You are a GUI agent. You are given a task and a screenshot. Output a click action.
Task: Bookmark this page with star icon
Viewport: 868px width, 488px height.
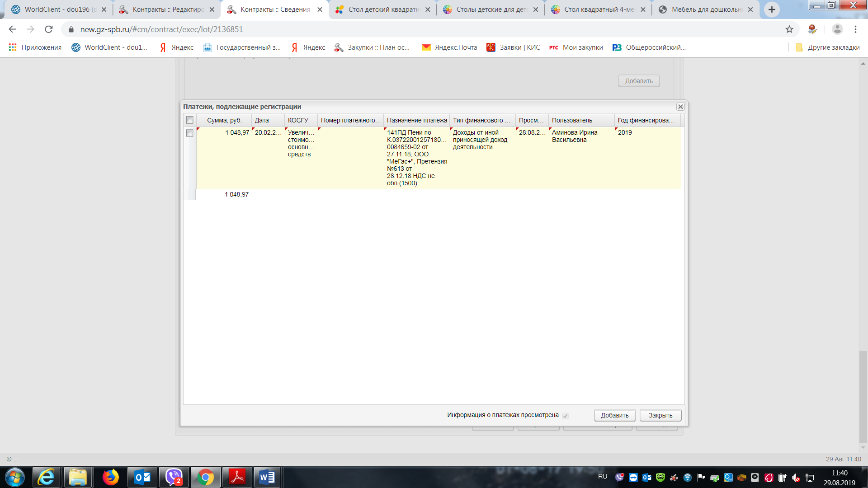[789, 29]
